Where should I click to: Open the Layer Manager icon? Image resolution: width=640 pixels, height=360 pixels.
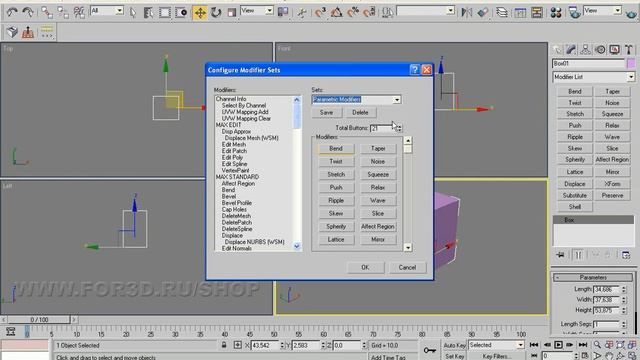[x=502, y=12]
